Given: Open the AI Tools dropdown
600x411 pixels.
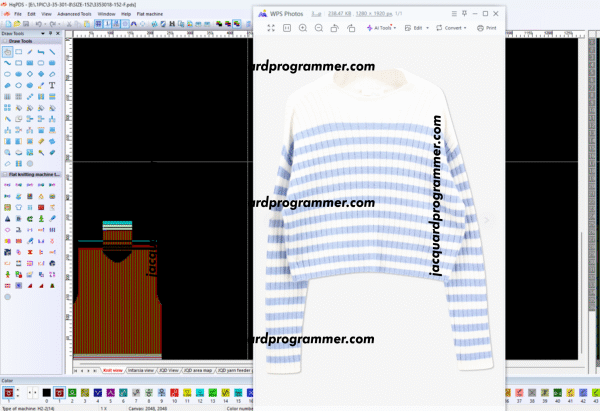Looking at the screenshot, I should pos(380,28).
